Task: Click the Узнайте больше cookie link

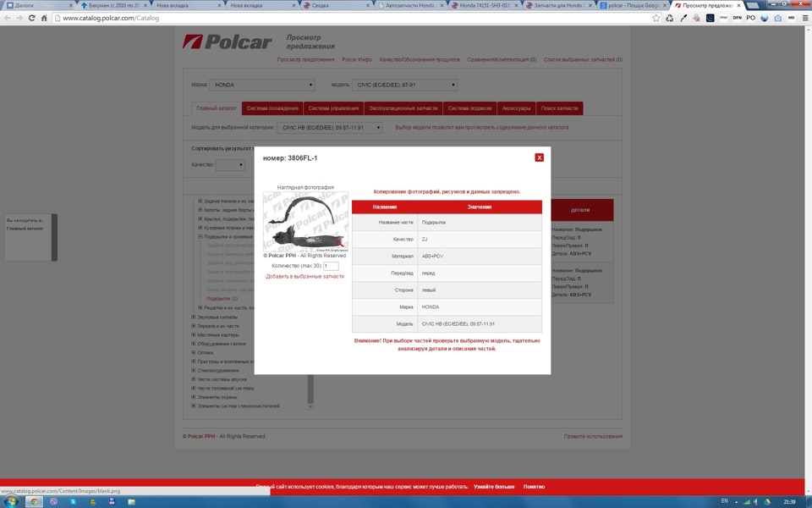Action: click(494, 487)
